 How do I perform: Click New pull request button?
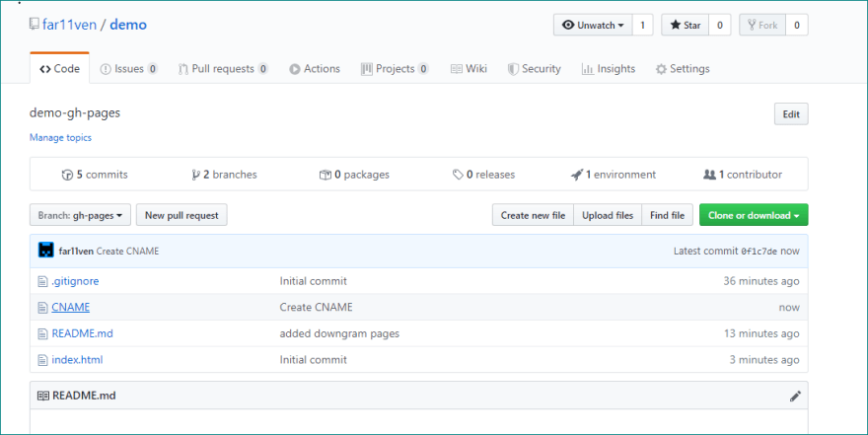pyautogui.click(x=181, y=215)
